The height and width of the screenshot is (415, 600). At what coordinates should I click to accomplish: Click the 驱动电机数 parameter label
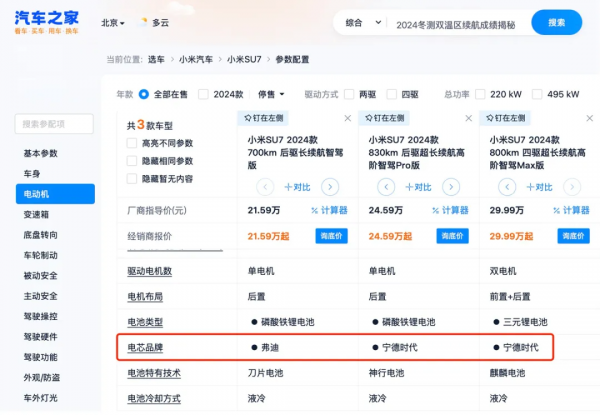(x=150, y=271)
